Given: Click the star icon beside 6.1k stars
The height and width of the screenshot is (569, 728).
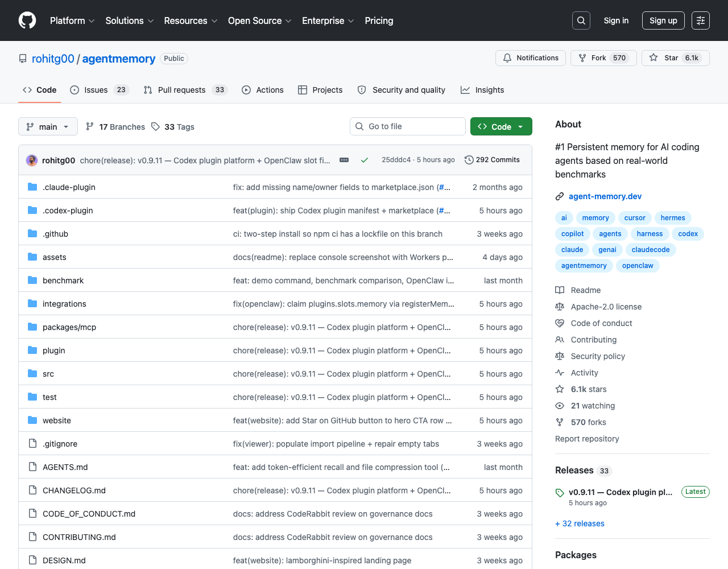Looking at the screenshot, I should pyautogui.click(x=560, y=389).
